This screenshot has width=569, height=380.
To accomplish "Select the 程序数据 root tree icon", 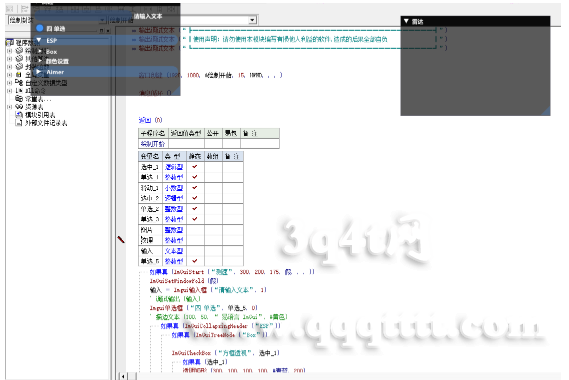I will tap(10, 43).
